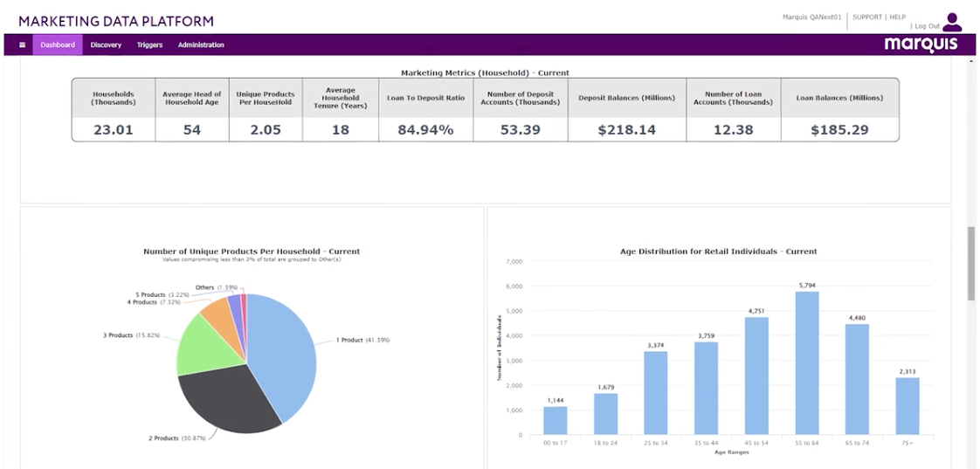This screenshot has height=469, width=980.
Task: Click the Log Out link
Action: pos(927,26)
